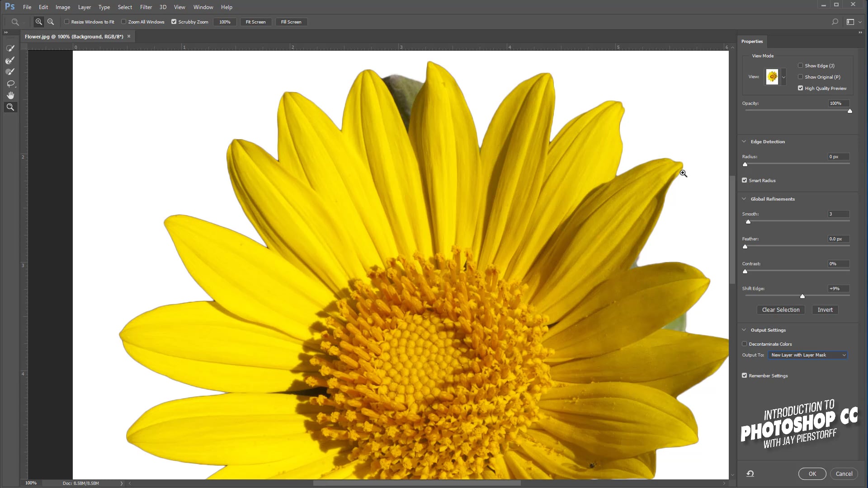Select the Quick Selection tool
This screenshot has height=488, width=868.
pyautogui.click(x=10, y=48)
